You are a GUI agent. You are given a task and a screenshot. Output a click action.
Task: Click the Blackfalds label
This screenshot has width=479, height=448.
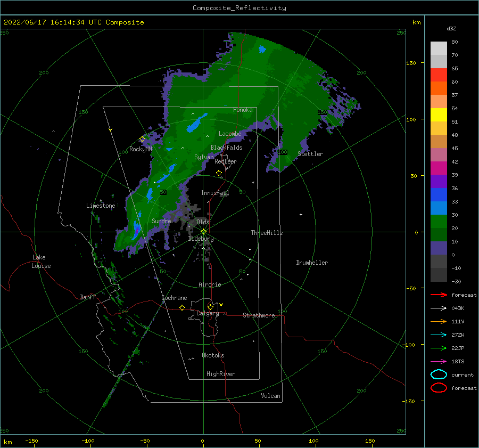(226, 148)
